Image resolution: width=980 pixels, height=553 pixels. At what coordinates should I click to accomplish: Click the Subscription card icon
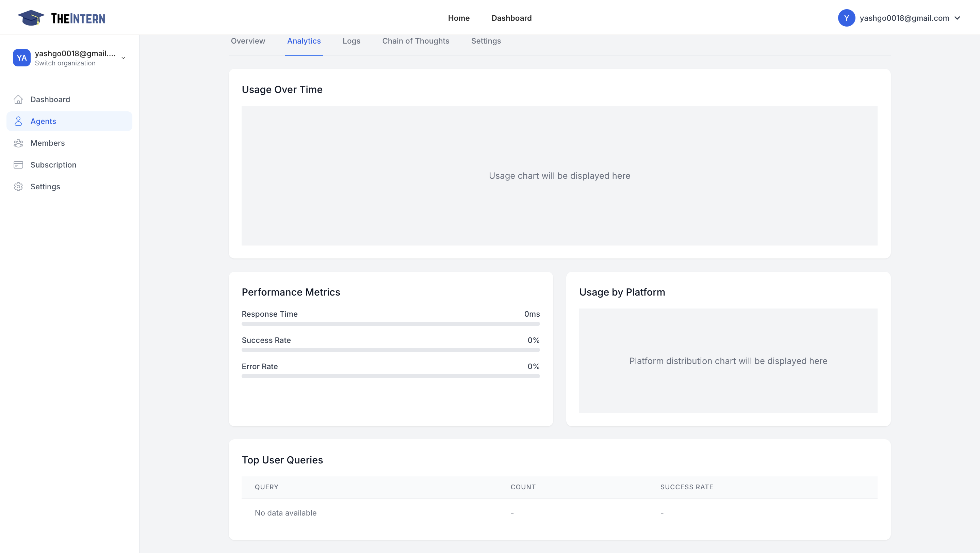click(x=18, y=165)
